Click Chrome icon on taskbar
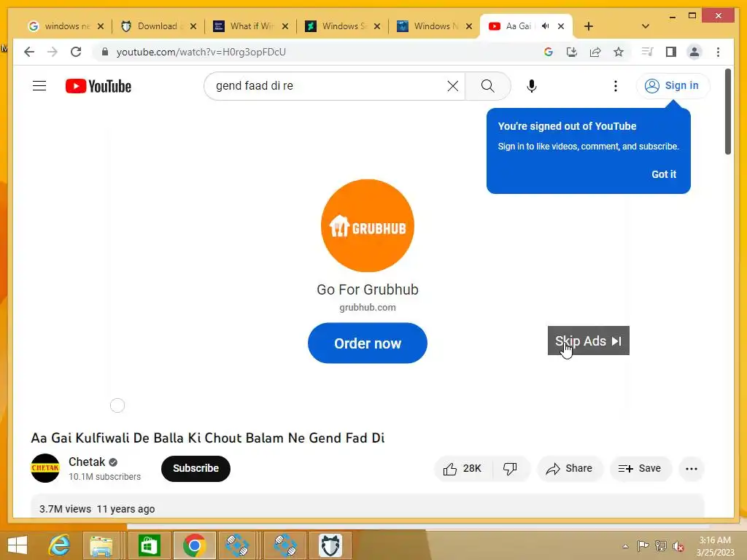The image size is (747, 560). (194, 545)
